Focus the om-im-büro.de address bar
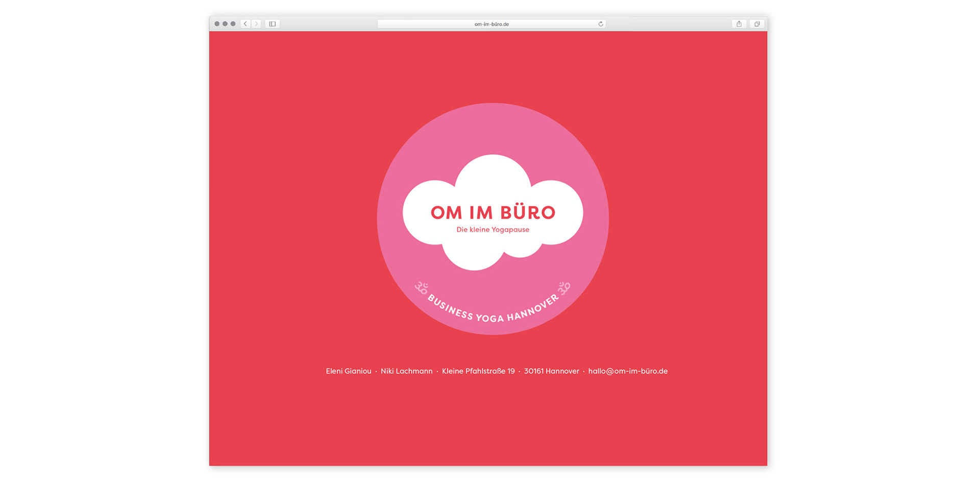This screenshot has height=488, width=980. pyautogui.click(x=492, y=24)
